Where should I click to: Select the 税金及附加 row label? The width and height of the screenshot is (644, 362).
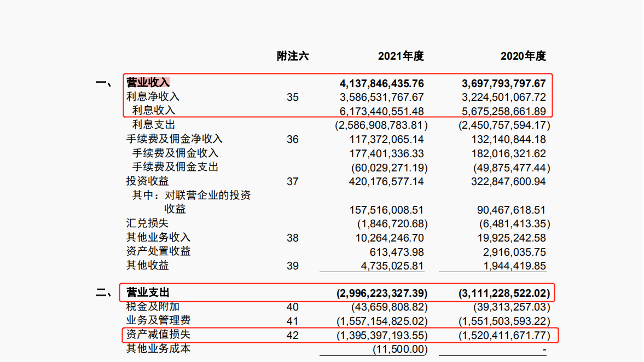153,307
